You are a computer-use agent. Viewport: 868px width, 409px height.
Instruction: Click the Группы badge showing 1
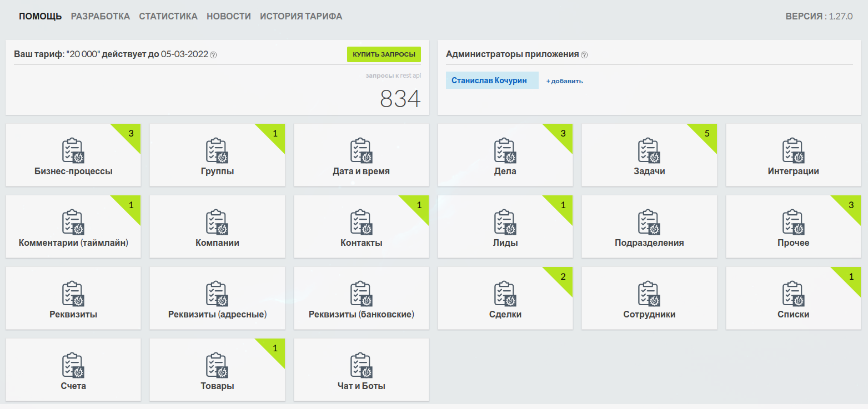point(275,133)
